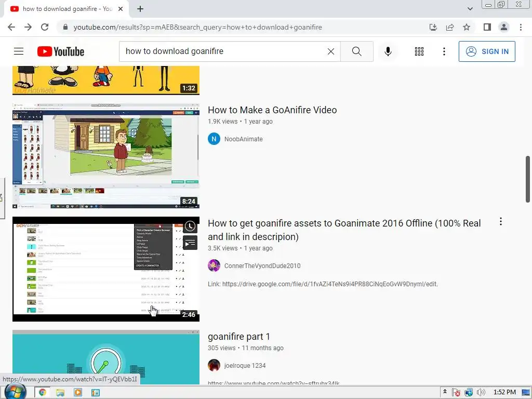Click ConnerTheVyondDude2010 channel avatar
Screen dimensions: 532x399
[214, 265]
